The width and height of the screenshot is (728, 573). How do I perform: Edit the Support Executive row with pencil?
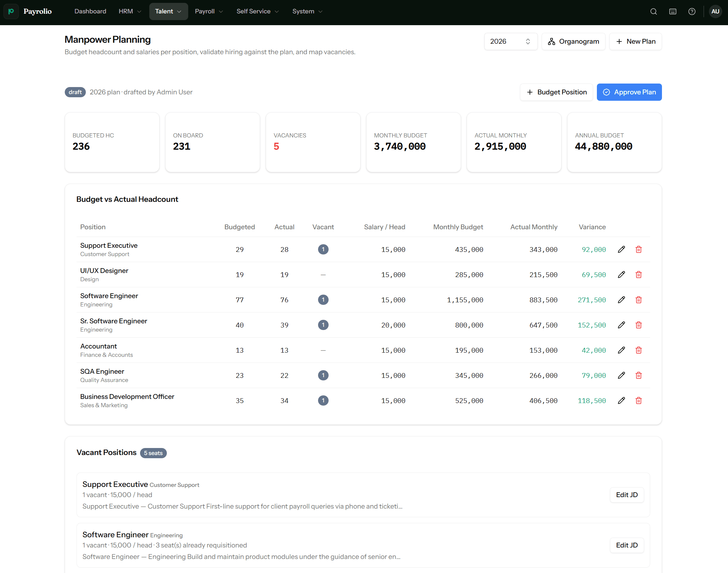(621, 249)
